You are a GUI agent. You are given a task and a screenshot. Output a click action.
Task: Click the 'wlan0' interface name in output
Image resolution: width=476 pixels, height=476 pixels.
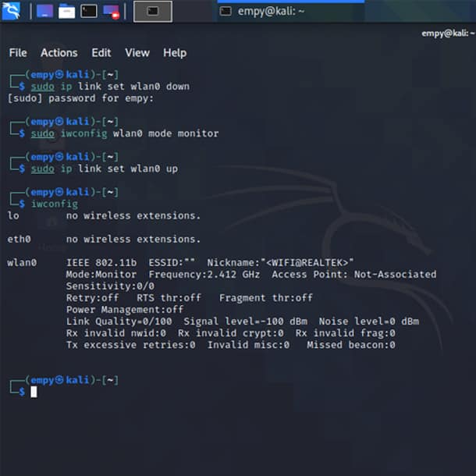(22, 263)
